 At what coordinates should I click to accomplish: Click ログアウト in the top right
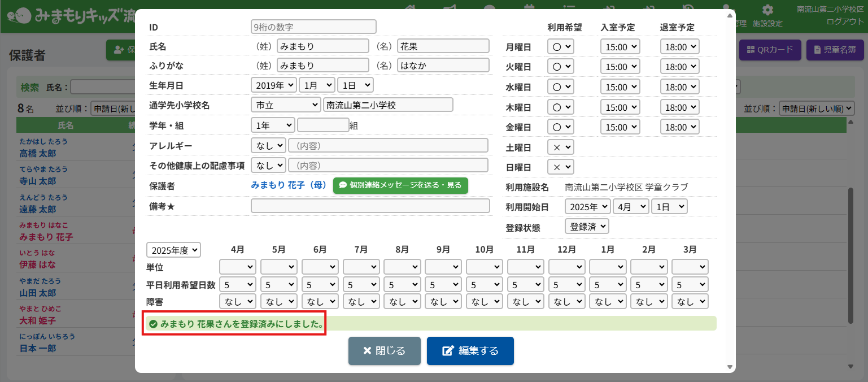pyautogui.click(x=844, y=21)
